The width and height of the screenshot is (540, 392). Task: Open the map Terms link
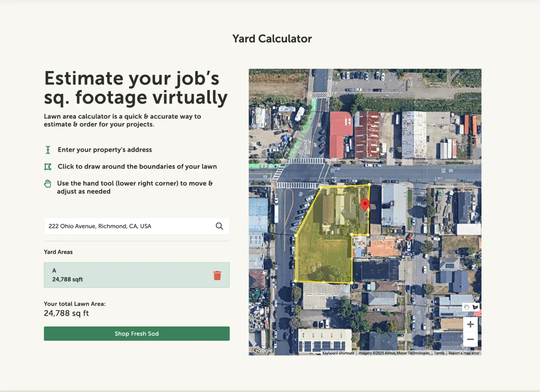[x=439, y=353]
